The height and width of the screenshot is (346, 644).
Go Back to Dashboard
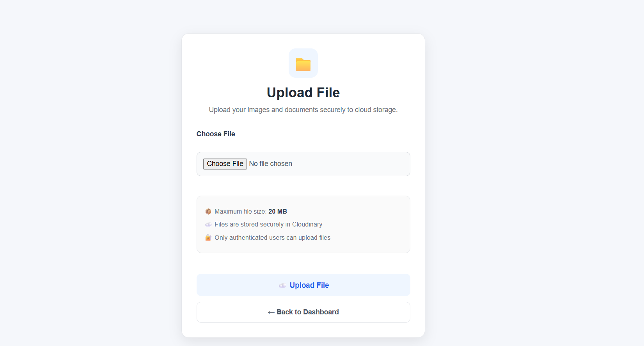(x=303, y=312)
